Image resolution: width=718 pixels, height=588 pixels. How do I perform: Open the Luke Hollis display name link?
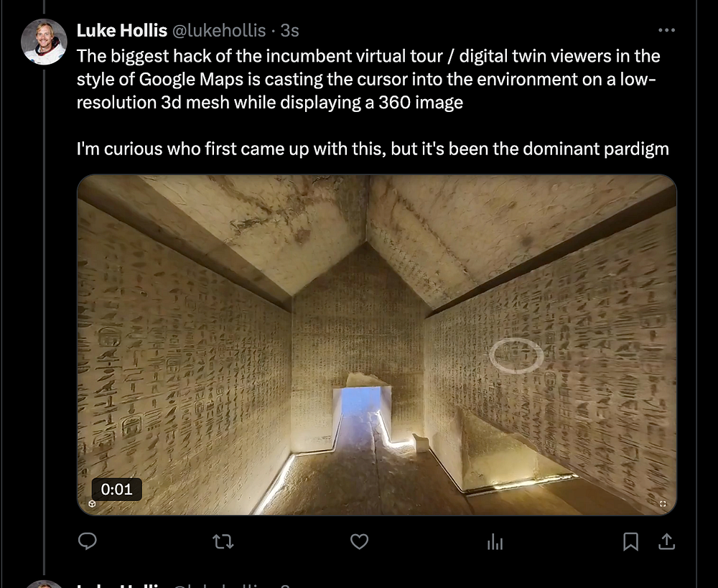pos(122,31)
